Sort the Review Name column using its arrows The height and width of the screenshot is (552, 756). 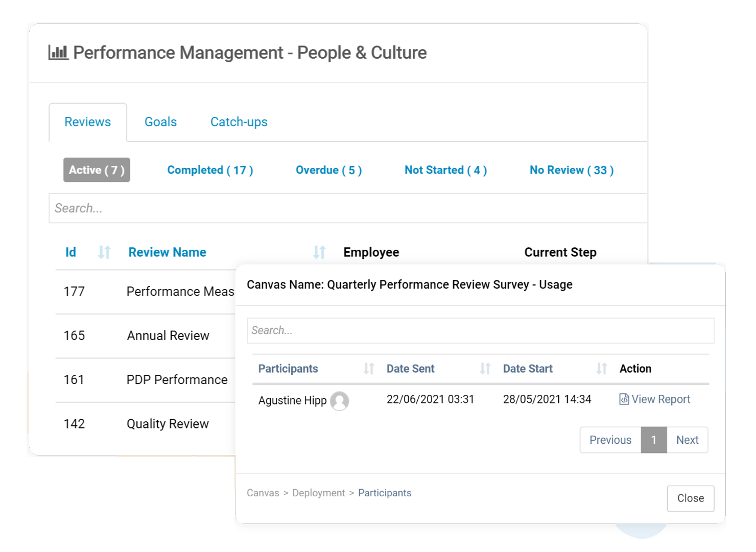319,252
